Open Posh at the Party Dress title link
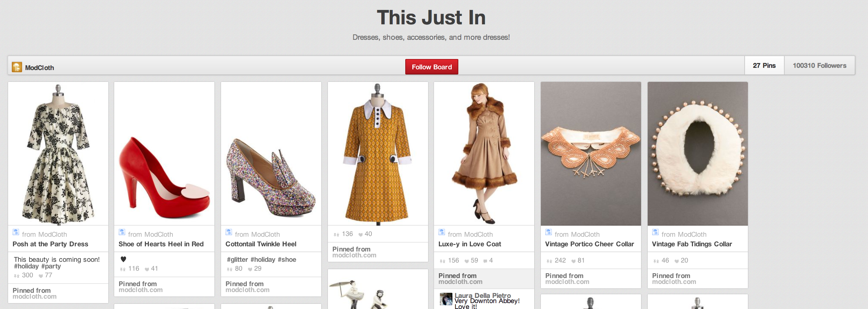868x309 pixels. pos(50,244)
